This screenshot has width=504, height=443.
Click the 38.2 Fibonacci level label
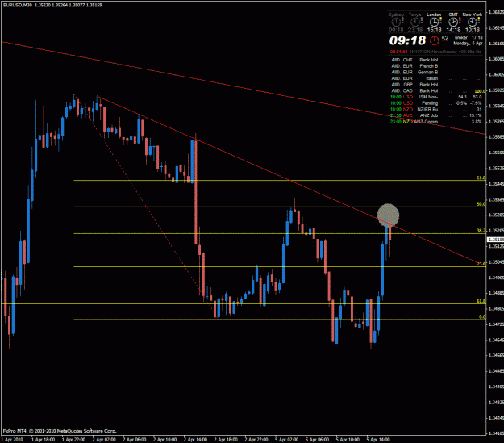[x=481, y=231]
